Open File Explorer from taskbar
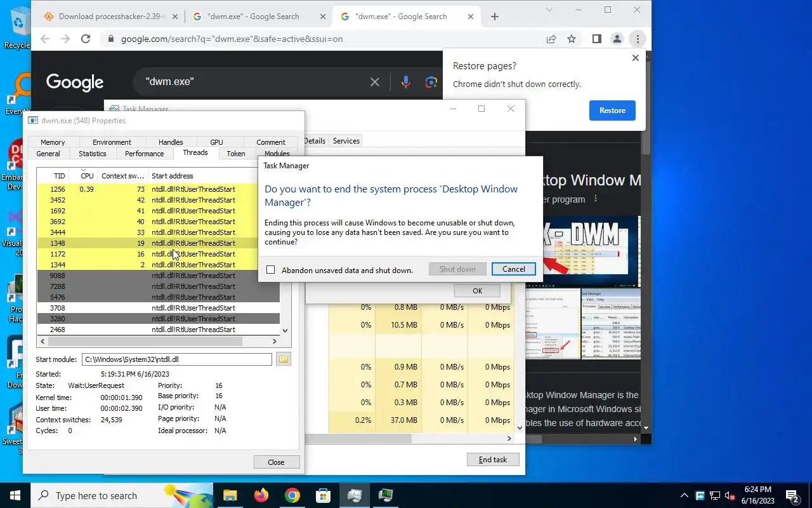Viewport: 812px width, 508px height. (x=230, y=495)
